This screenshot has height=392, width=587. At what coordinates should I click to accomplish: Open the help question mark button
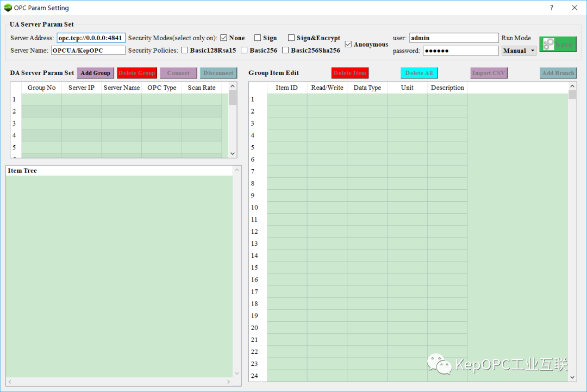552,8
